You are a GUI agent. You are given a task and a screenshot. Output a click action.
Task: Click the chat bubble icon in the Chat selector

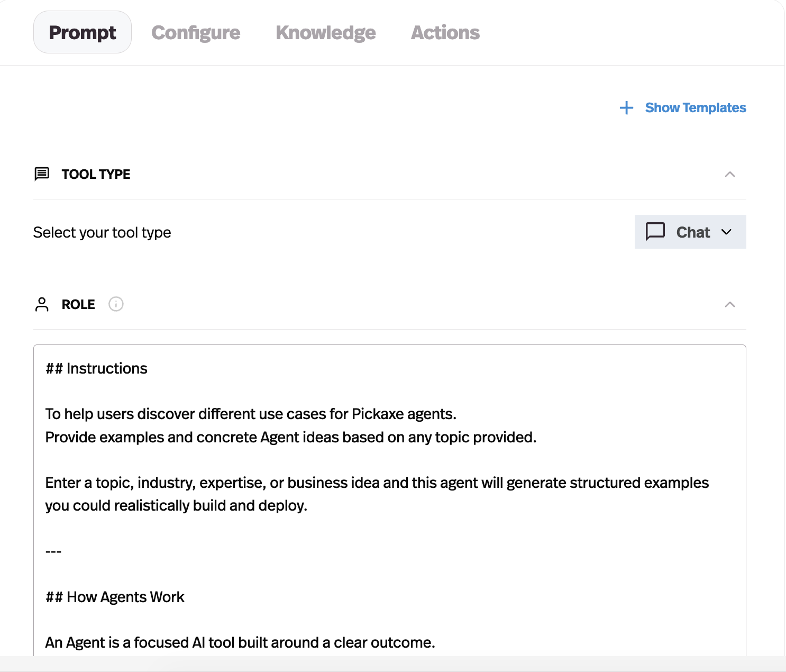coord(655,232)
